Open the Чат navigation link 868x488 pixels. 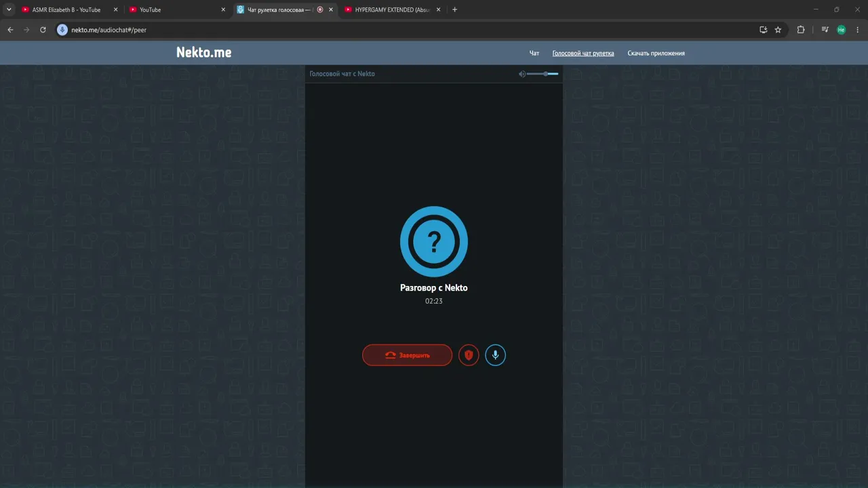pyautogui.click(x=534, y=53)
